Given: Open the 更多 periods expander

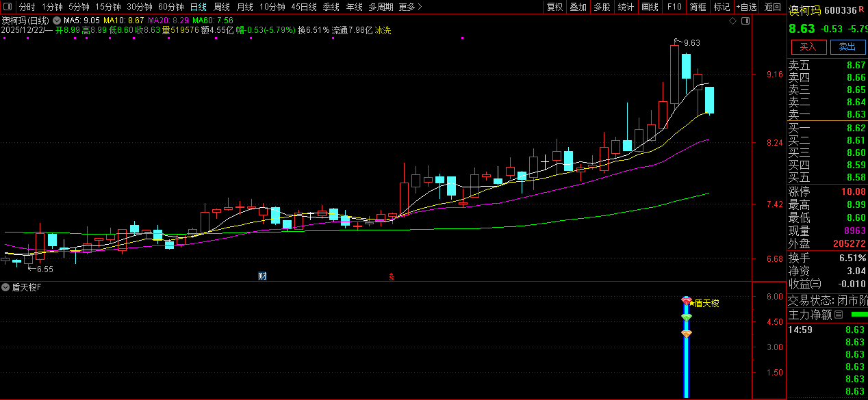Looking at the screenshot, I should [410, 7].
